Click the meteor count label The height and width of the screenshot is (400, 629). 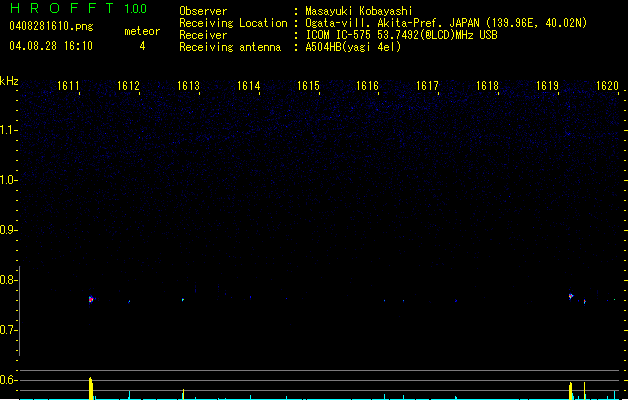[x=142, y=31]
